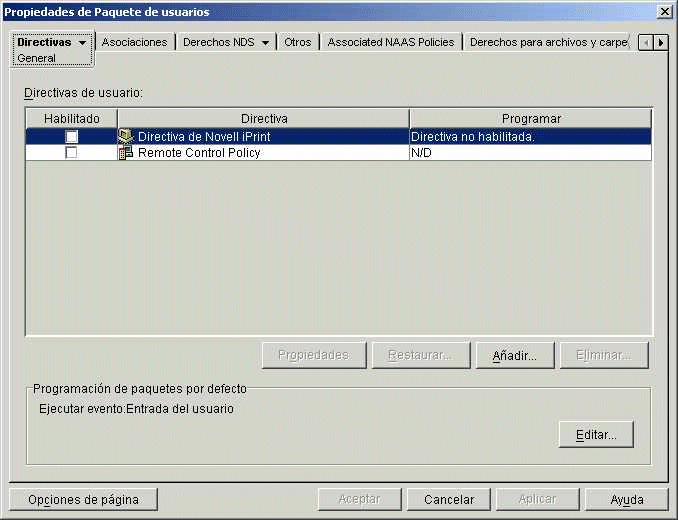
Task: Click the General sub-page label
Action: pyautogui.click(x=36, y=58)
